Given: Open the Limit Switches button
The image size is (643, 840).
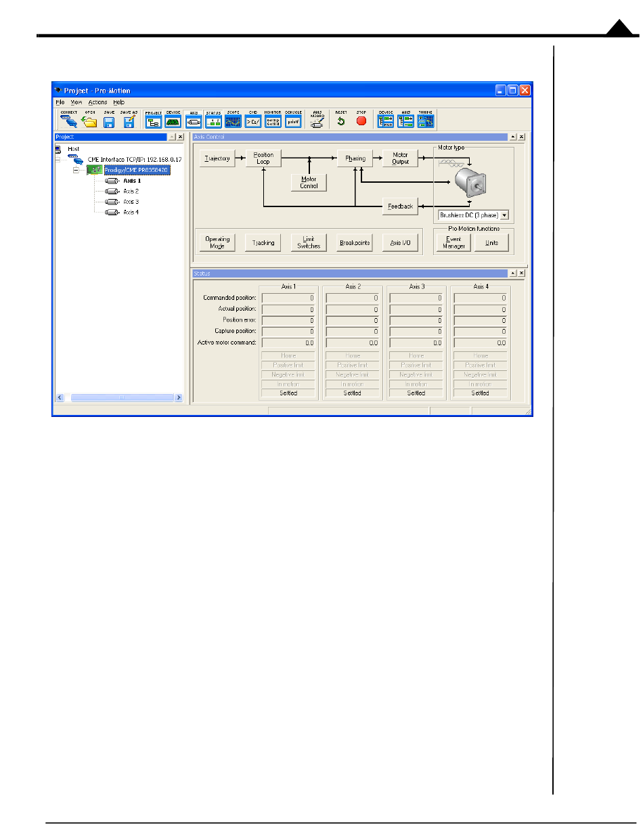Looking at the screenshot, I should [x=309, y=242].
